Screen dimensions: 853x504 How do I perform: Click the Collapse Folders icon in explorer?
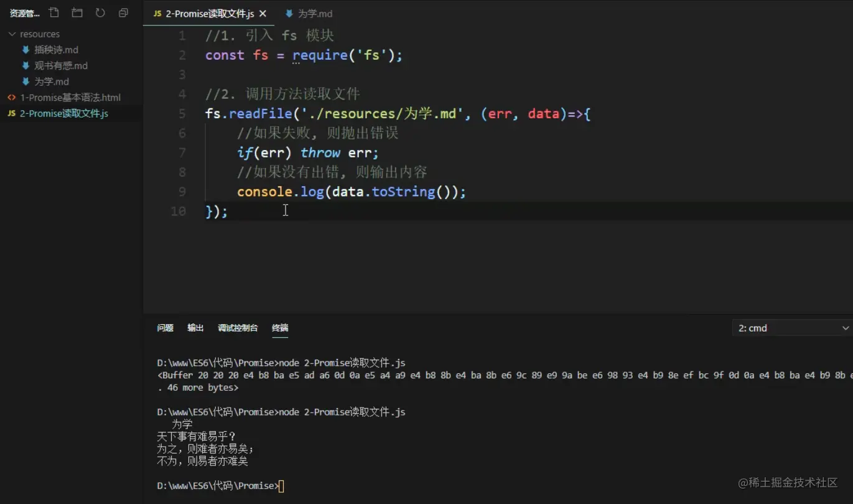coord(123,12)
